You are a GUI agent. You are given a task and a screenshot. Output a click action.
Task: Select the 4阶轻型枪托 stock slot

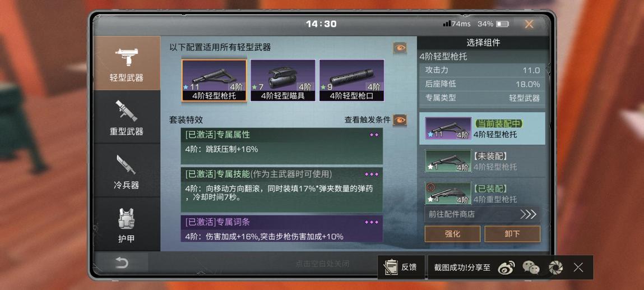click(214, 81)
